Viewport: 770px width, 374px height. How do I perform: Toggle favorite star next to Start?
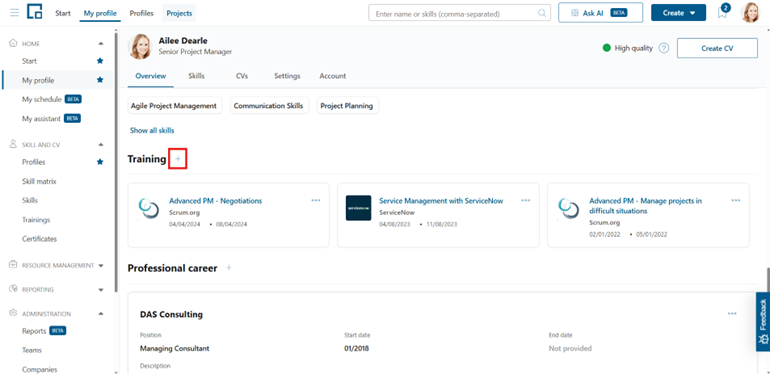pyautogui.click(x=100, y=61)
